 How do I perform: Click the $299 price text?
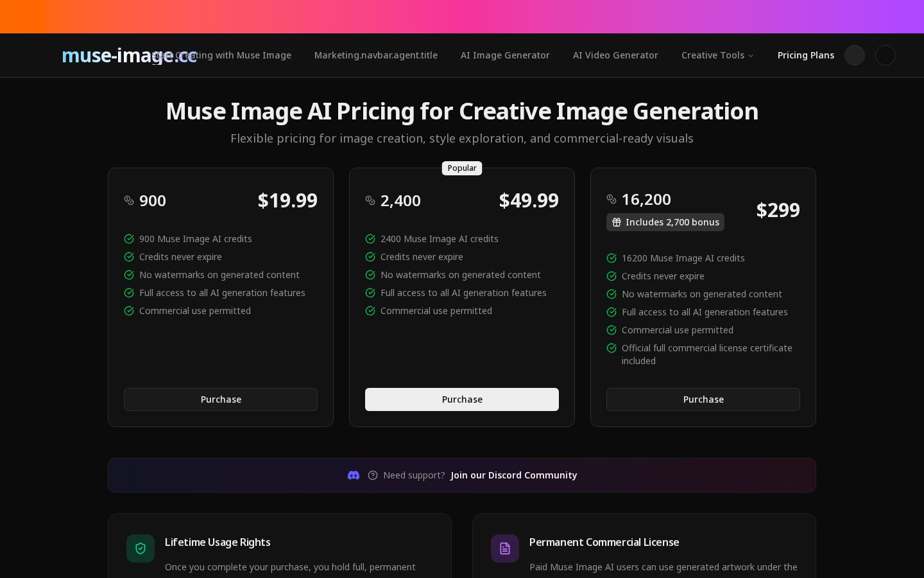pos(778,210)
